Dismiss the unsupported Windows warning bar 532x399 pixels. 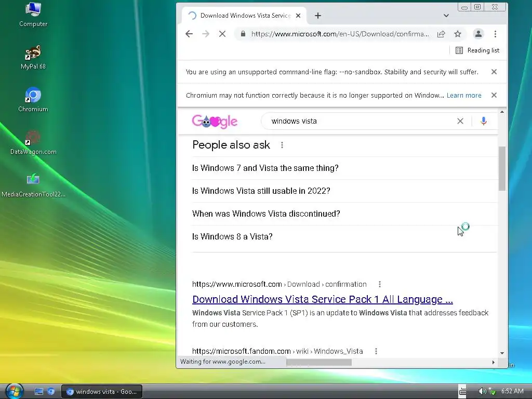(x=494, y=96)
